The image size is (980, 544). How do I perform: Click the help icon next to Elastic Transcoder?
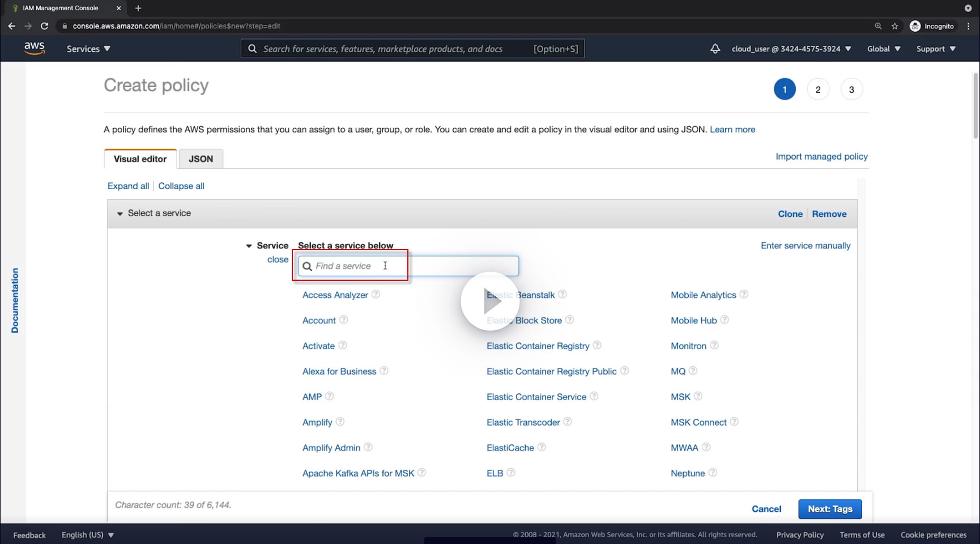pyautogui.click(x=567, y=422)
